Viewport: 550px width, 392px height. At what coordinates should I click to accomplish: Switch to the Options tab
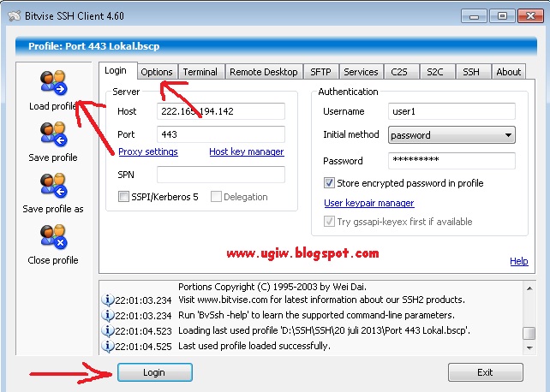click(157, 72)
